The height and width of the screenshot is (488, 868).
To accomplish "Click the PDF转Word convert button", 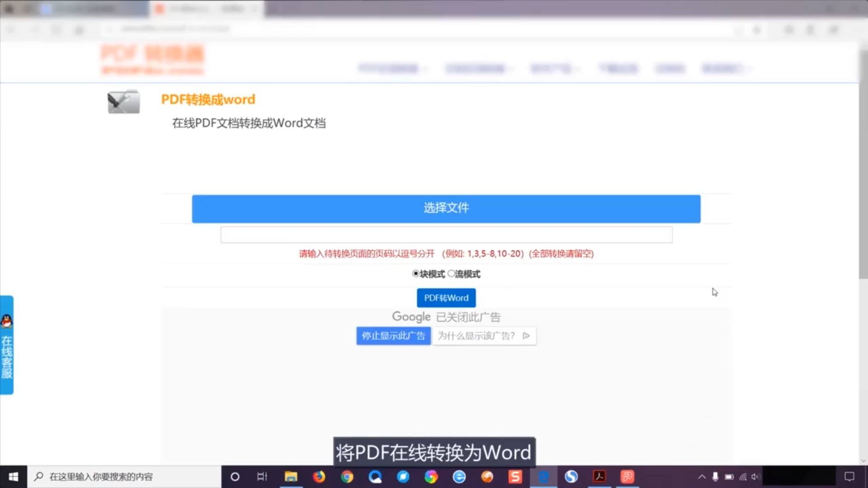I will click(x=446, y=298).
